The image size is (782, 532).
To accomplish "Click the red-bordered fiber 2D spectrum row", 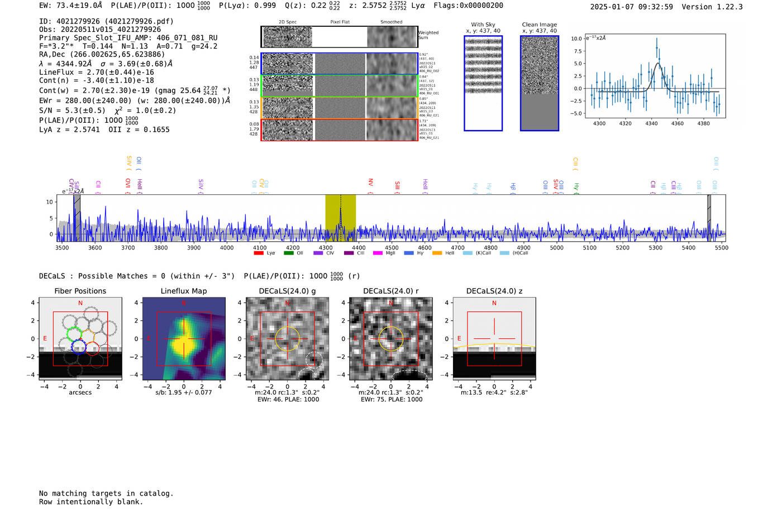I will point(340,130).
